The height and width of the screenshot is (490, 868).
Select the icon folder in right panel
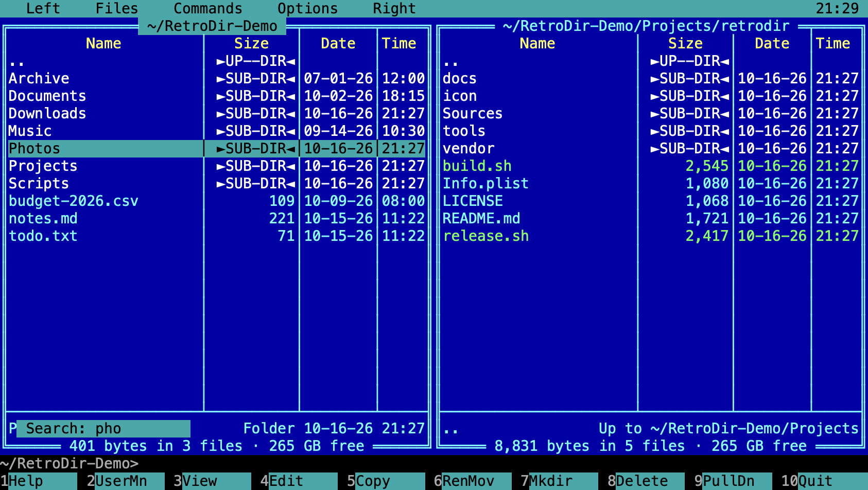(651, 96)
